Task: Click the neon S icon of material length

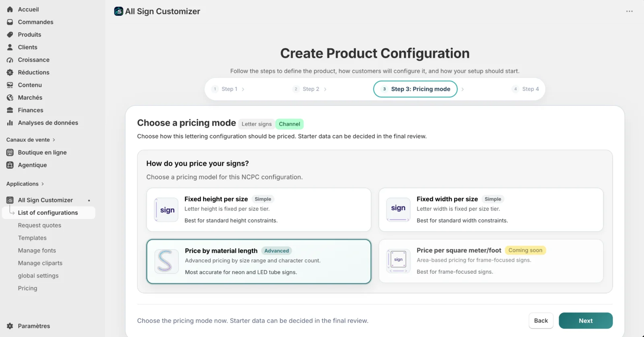Action: (166, 261)
